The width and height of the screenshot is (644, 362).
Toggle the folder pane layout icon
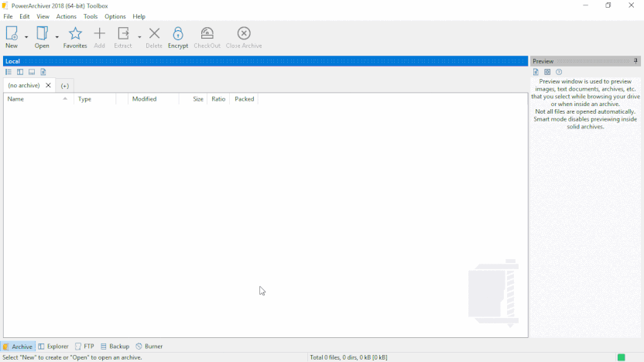[20, 72]
